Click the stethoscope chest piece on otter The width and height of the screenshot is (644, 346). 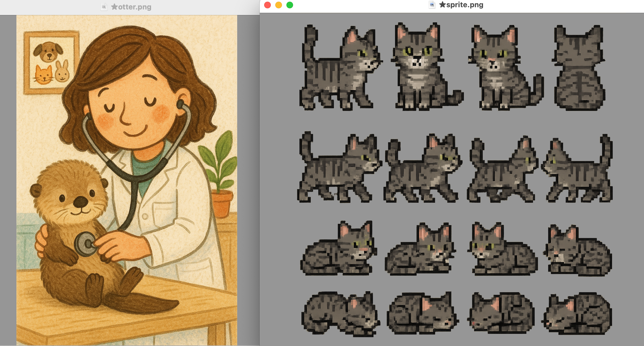pyautogui.click(x=85, y=244)
